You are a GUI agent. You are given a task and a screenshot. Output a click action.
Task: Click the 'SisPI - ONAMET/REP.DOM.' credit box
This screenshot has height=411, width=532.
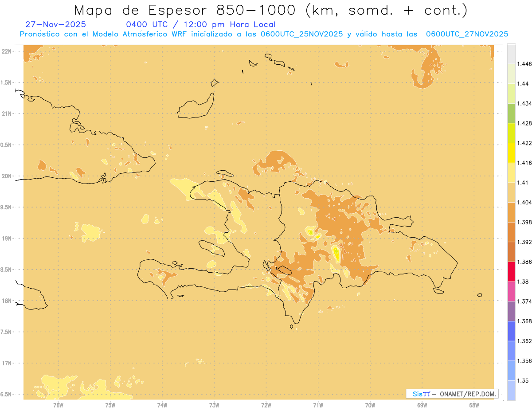coord(452,394)
